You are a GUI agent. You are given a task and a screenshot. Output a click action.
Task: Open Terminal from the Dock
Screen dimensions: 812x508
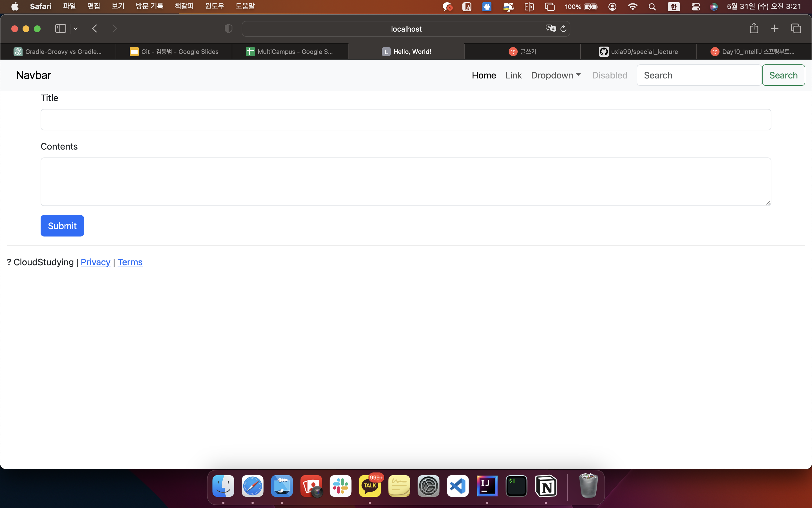pos(517,486)
